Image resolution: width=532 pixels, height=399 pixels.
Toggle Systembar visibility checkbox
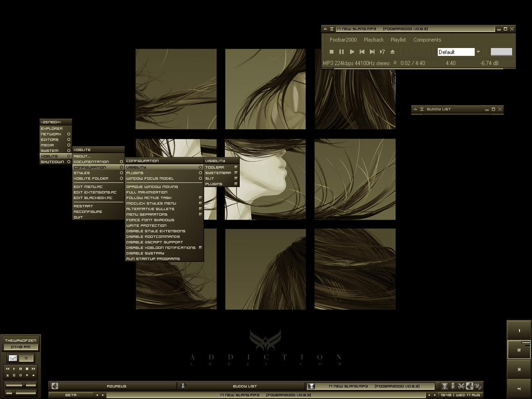click(236, 173)
